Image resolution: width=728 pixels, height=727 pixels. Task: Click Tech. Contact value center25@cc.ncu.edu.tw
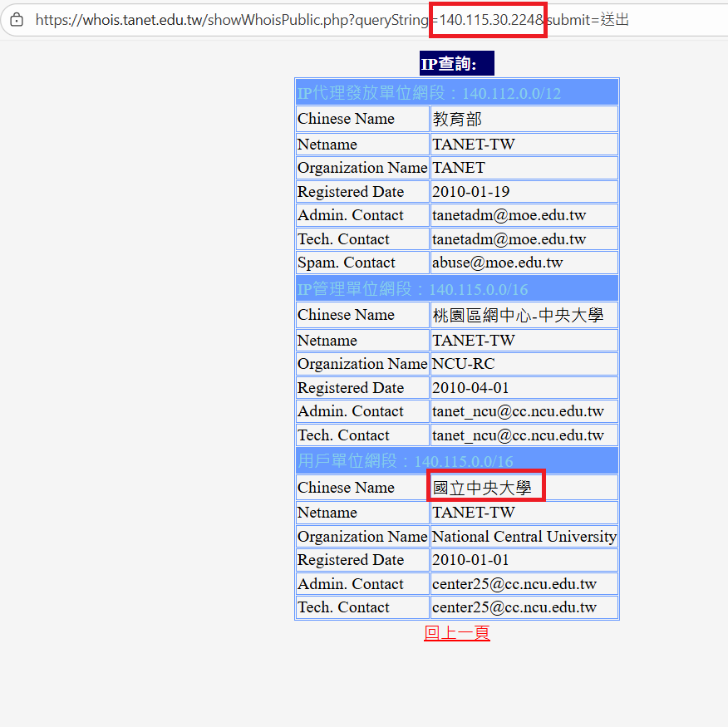(524, 607)
